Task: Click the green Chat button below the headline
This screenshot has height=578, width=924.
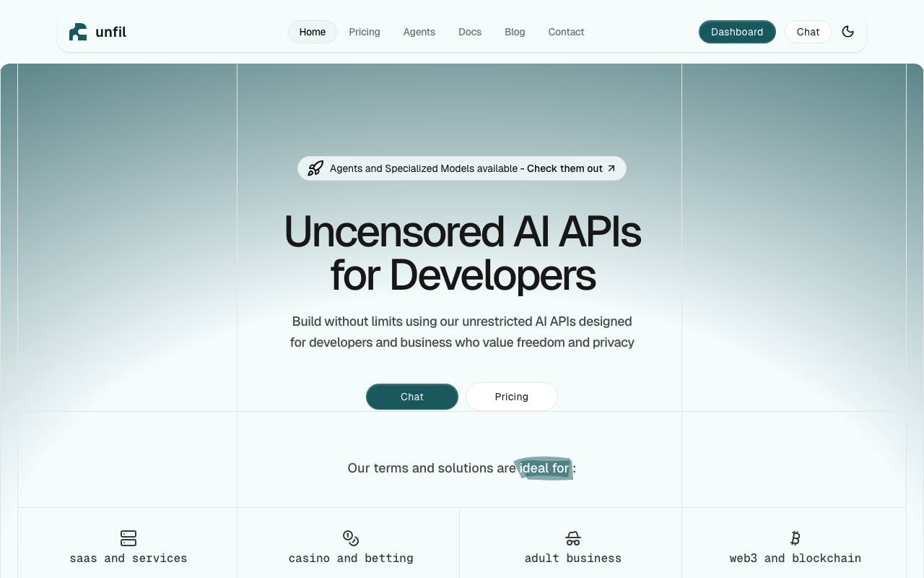Action: click(412, 397)
